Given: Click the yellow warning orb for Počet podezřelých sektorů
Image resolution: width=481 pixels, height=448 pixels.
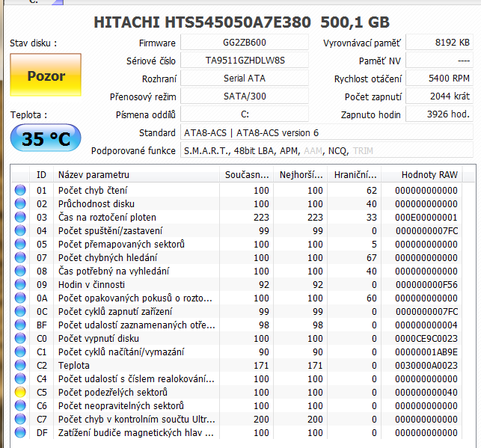Looking at the screenshot, I should (20, 393).
